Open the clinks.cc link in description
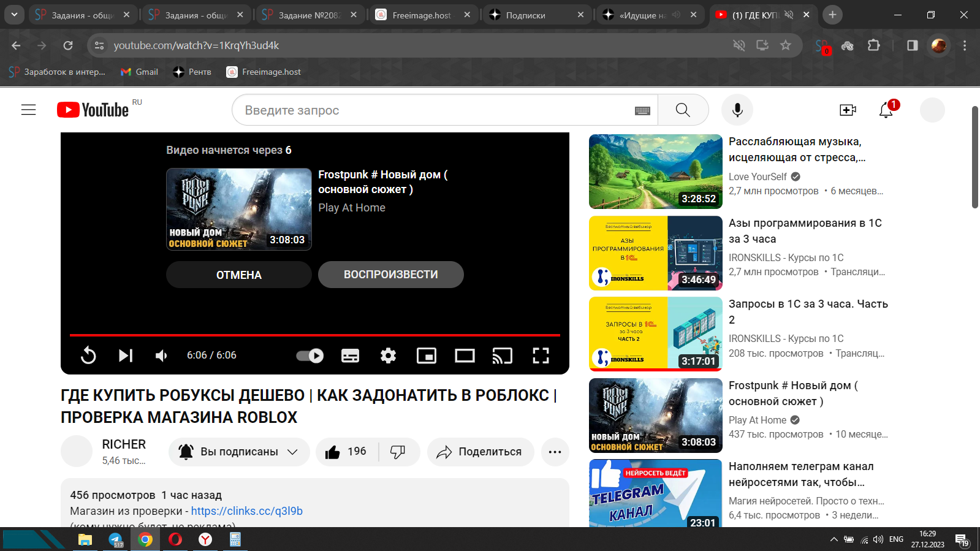This screenshot has height=551, width=980. click(247, 511)
